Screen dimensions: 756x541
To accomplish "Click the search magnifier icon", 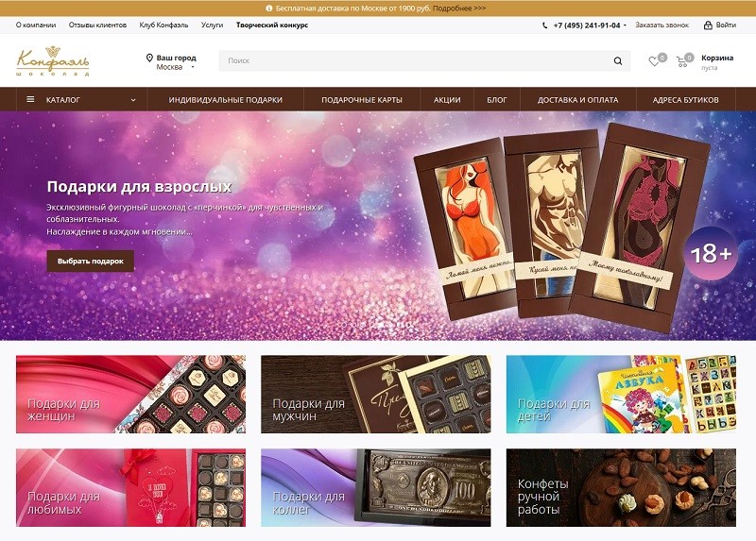I will click(x=618, y=61).
